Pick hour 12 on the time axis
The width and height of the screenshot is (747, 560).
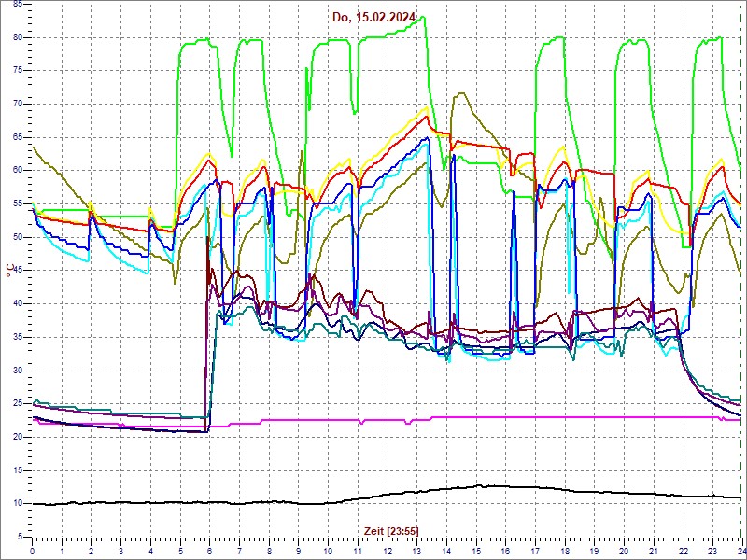388,551
